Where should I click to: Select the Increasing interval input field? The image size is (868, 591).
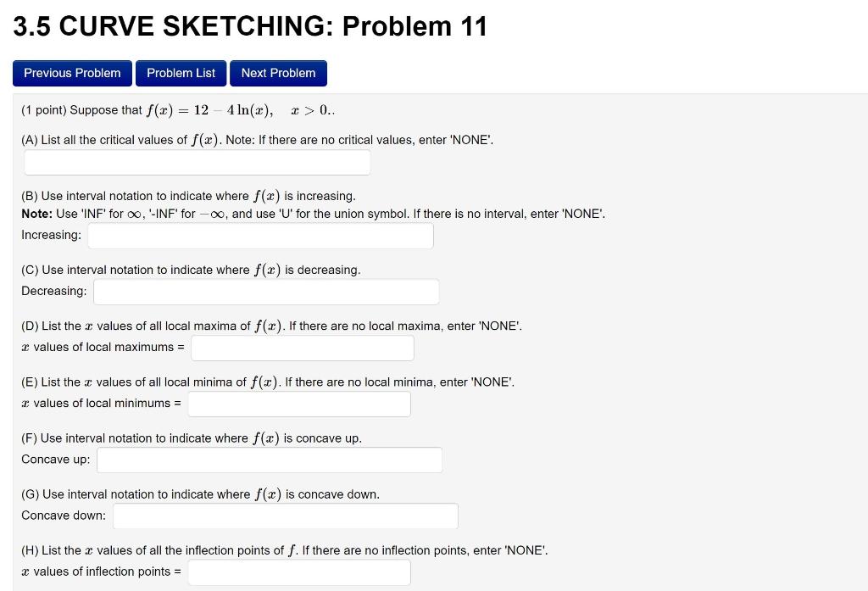point(260,235)
